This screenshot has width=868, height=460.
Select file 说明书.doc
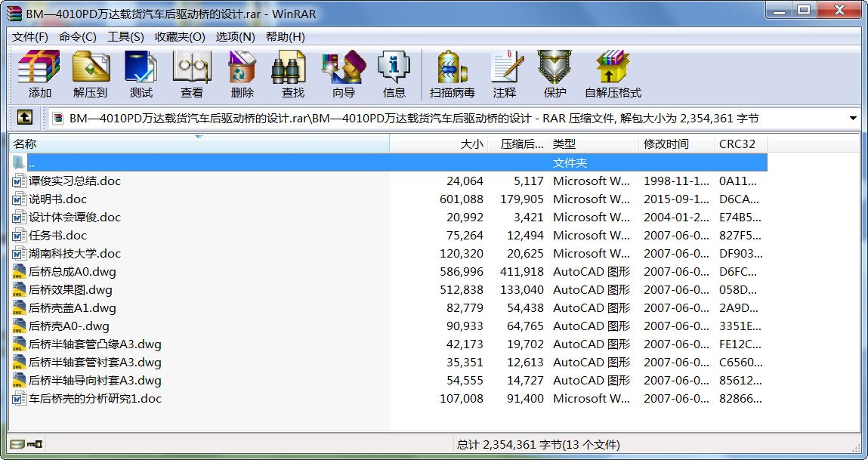point(57,199)
